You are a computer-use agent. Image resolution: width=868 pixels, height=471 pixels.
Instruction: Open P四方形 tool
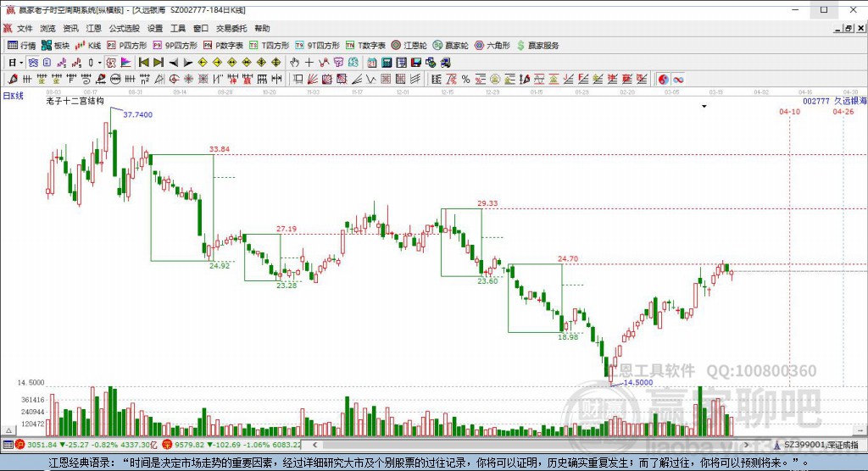point(127,46)
